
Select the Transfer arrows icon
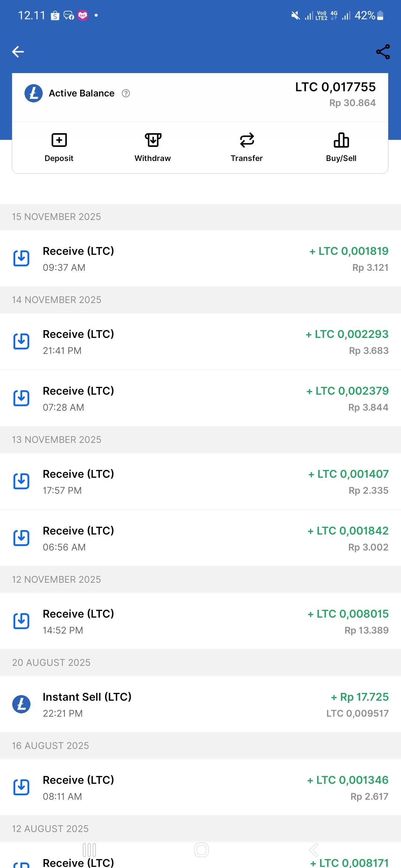[x=247, y=140]
